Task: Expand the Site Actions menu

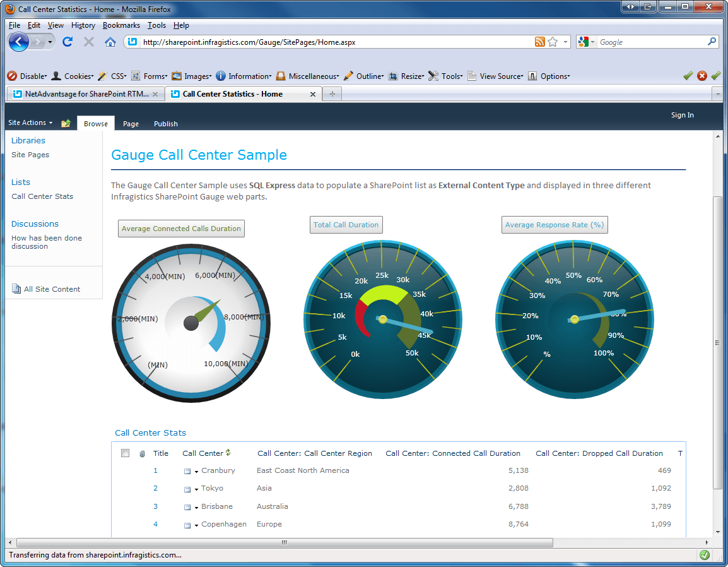Action: click(30, 122)
